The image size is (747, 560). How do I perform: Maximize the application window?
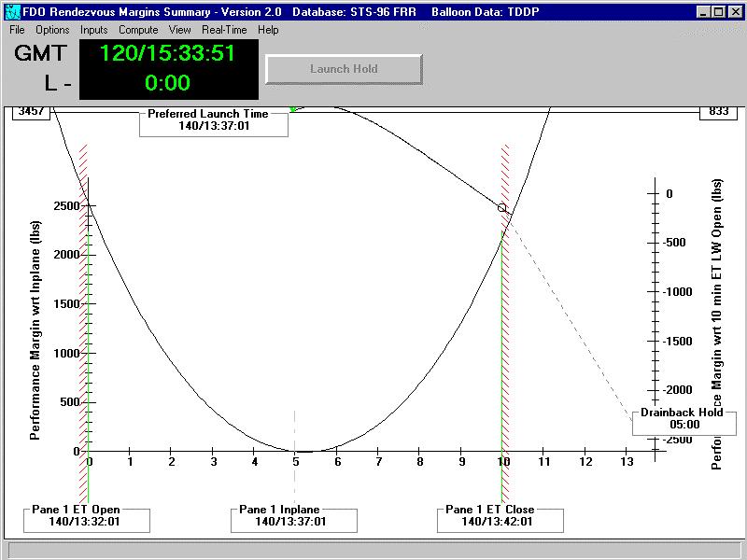tap(718, 12)
